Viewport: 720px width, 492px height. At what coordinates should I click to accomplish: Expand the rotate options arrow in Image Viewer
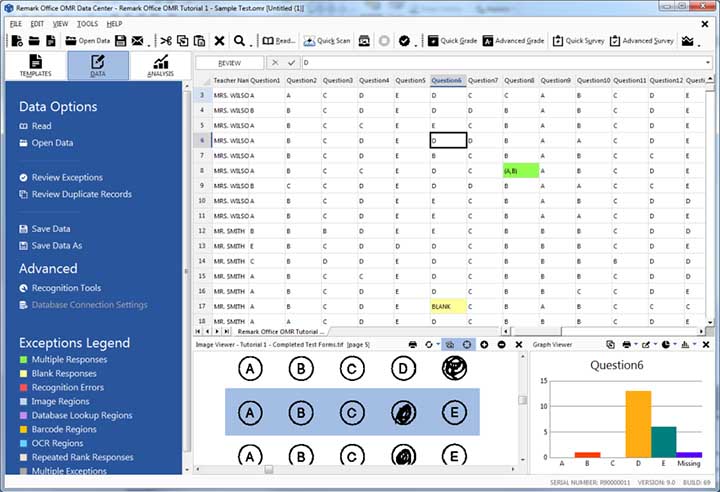(x=438, y=344)
